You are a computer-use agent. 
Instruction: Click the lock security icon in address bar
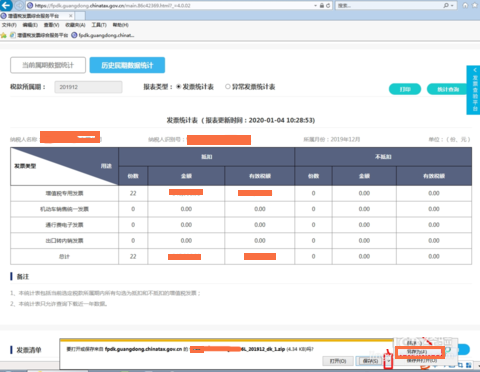click(x=322, y=6)
